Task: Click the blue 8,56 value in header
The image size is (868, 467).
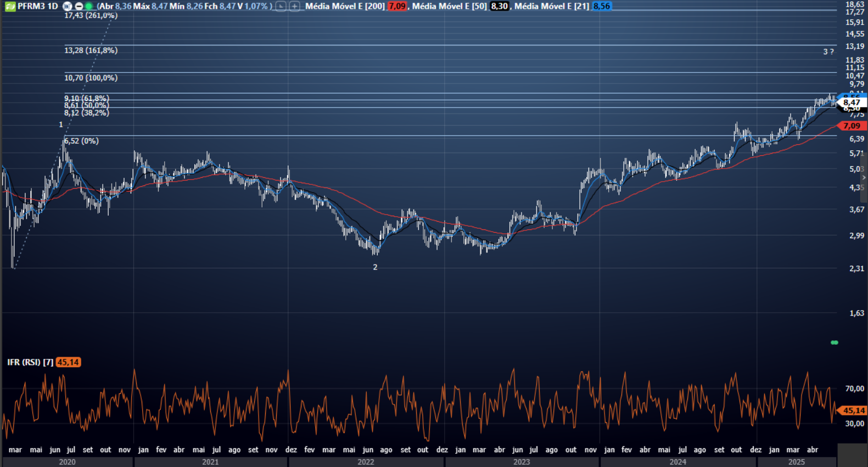Action: tap(602, 6)
